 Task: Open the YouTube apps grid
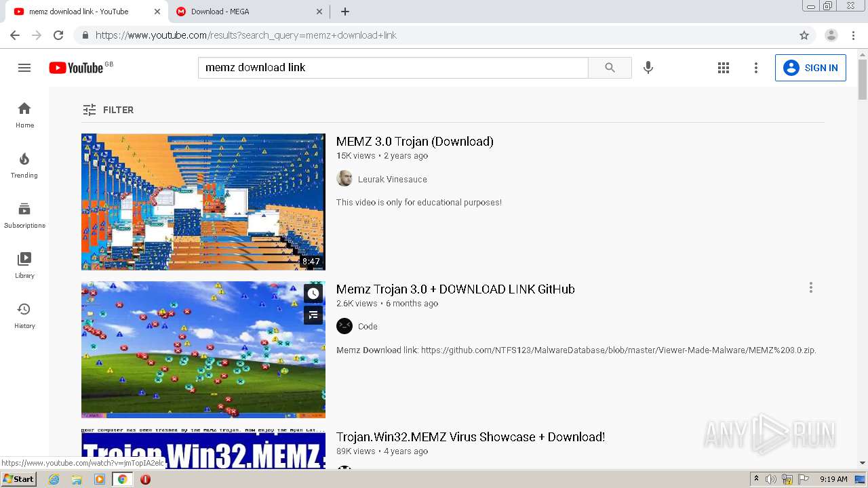724,68
